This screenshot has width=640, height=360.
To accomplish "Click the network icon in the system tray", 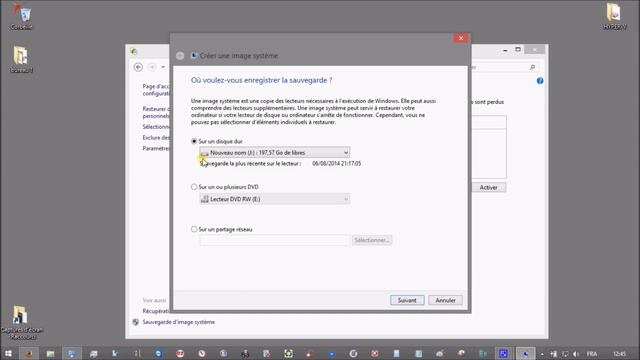I will coord(565,354).
